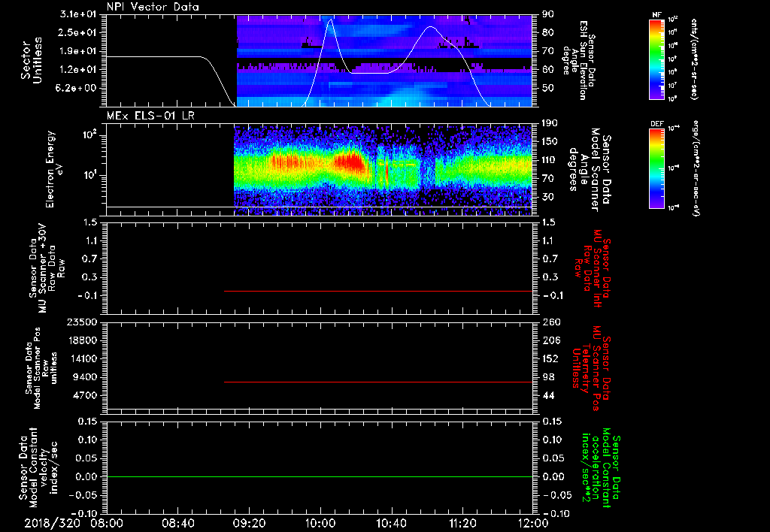The width and height of the screenshot is (770, 532).
Task: Click the DEF energy flux color bar
Action: click(x=656, y=168)
